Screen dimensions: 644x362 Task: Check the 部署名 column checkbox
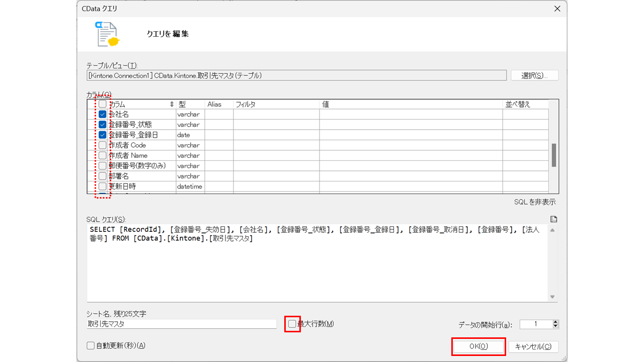click(103, 176)
